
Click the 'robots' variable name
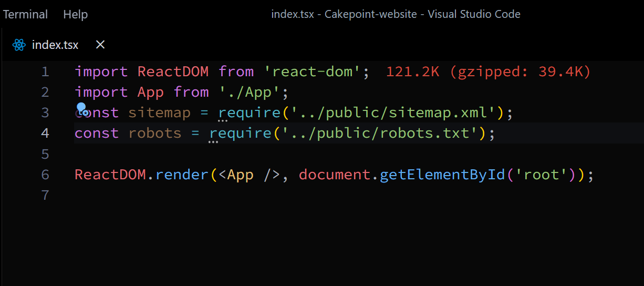point(155,133)
